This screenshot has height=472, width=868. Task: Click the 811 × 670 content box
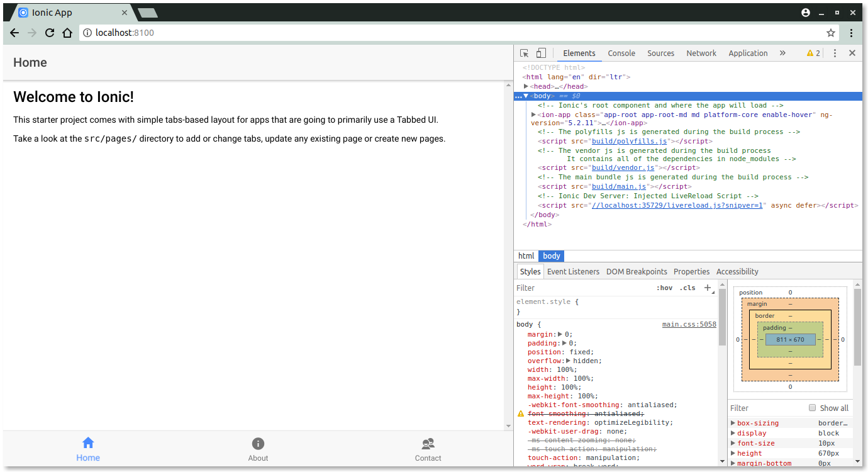pyautogui.click(x=791, y=339)
